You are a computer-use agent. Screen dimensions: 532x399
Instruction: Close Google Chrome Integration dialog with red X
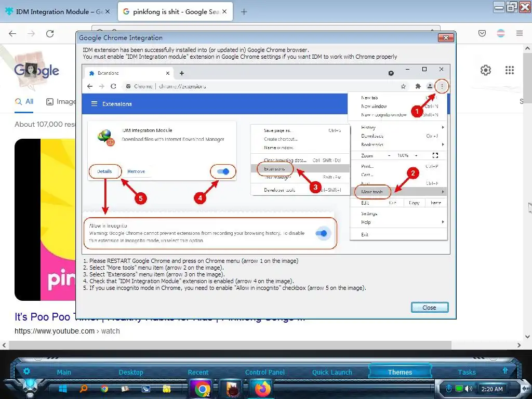coord(446,37)
